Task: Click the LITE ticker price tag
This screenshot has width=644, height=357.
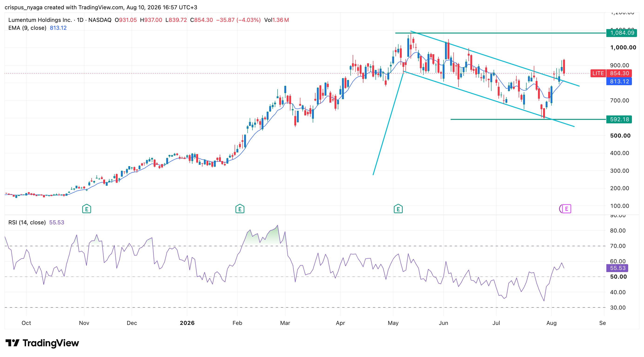Action: tap(598, 73)
